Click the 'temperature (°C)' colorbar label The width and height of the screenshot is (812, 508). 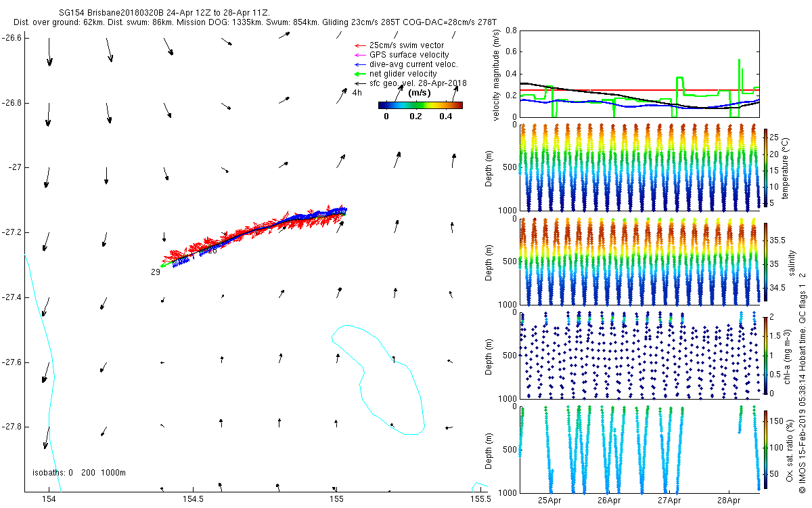pyautogui.click(x=785, y=167)
